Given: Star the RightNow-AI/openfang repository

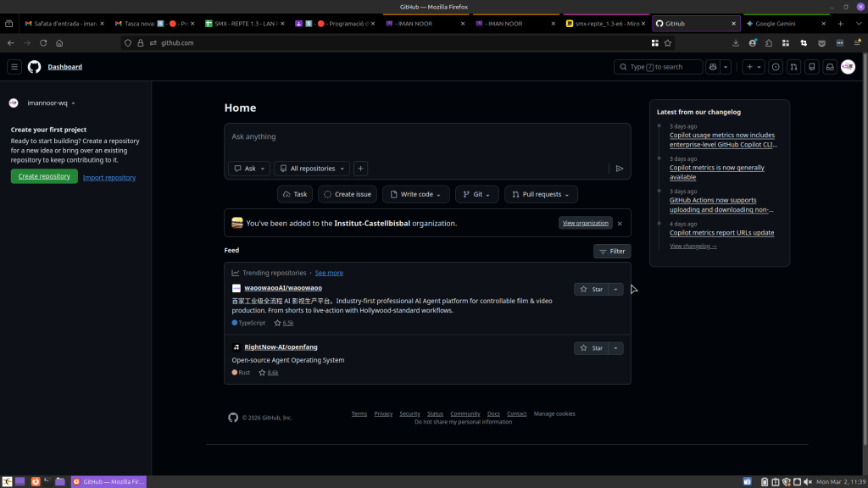Looking at the screenshot, I should click(x=592, y=348).
